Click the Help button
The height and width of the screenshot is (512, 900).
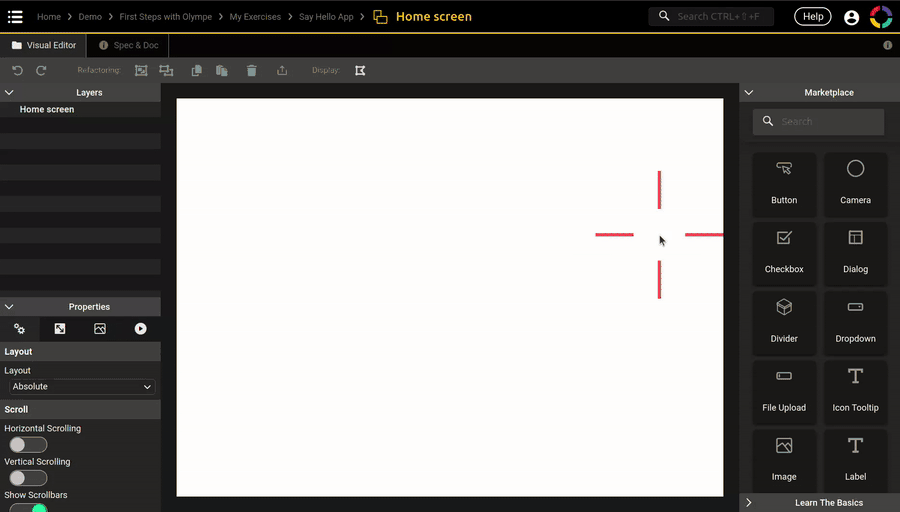(812, 17)
